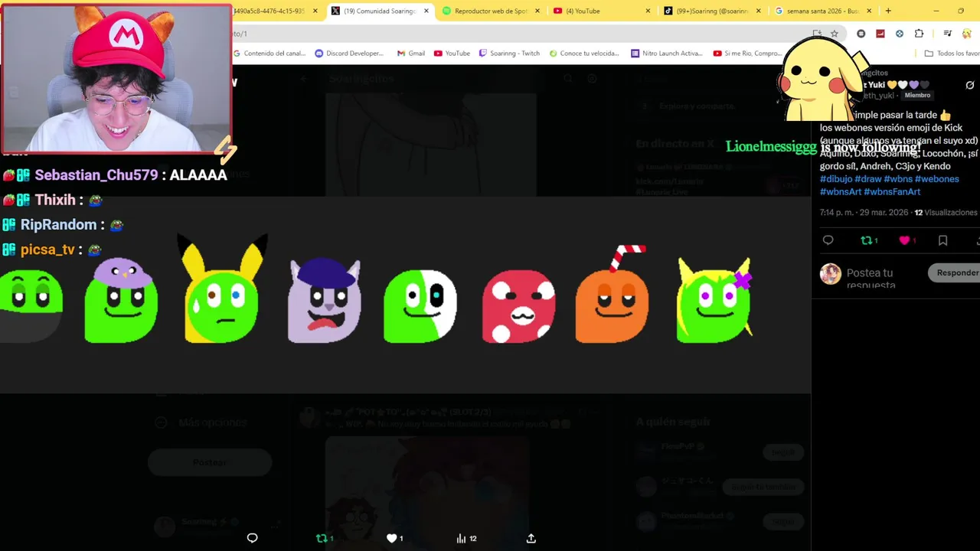980x551 pixels.
Task: Switch to the tab starting with 490a5c8
Action: point(276,11)
